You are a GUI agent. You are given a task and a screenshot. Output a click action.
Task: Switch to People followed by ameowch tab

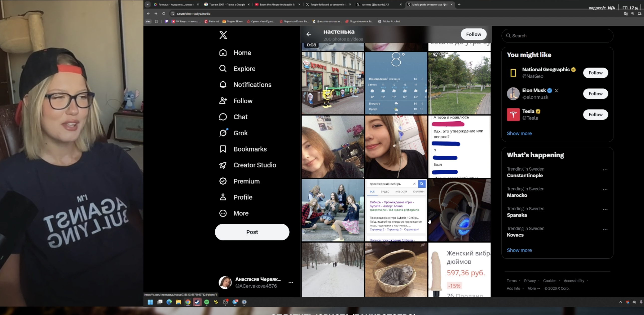tap(328, 4)
